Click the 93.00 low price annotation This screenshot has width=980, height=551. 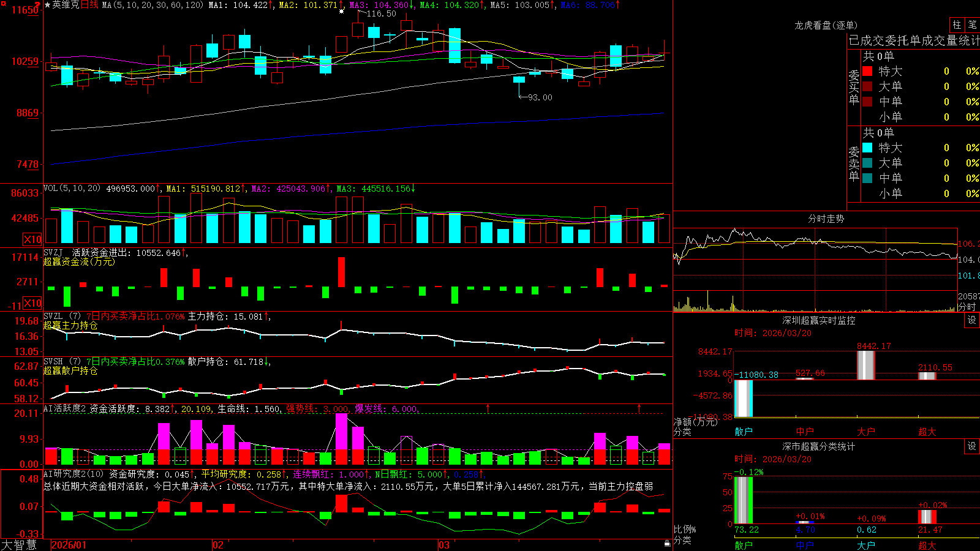540,97
